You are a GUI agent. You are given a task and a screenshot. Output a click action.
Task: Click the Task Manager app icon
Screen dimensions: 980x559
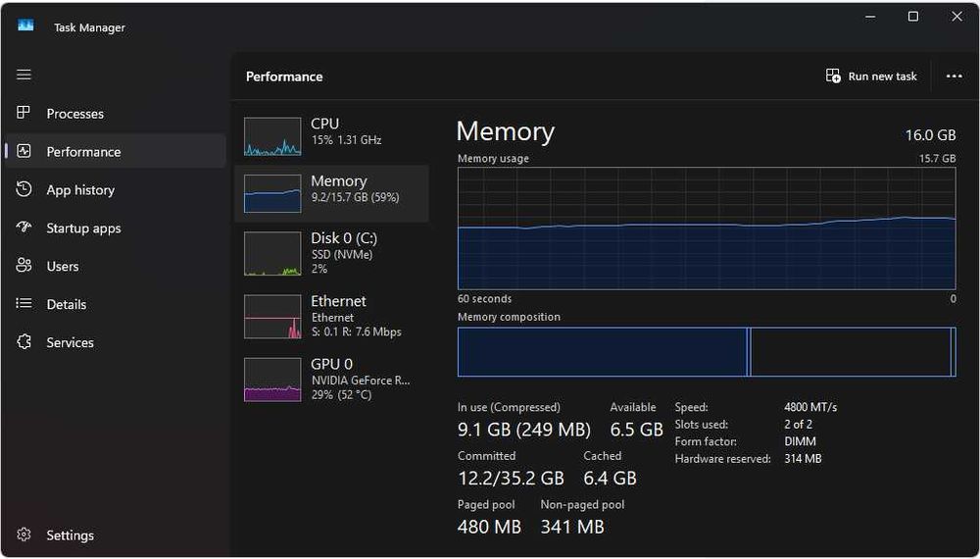tap(25, 26)
